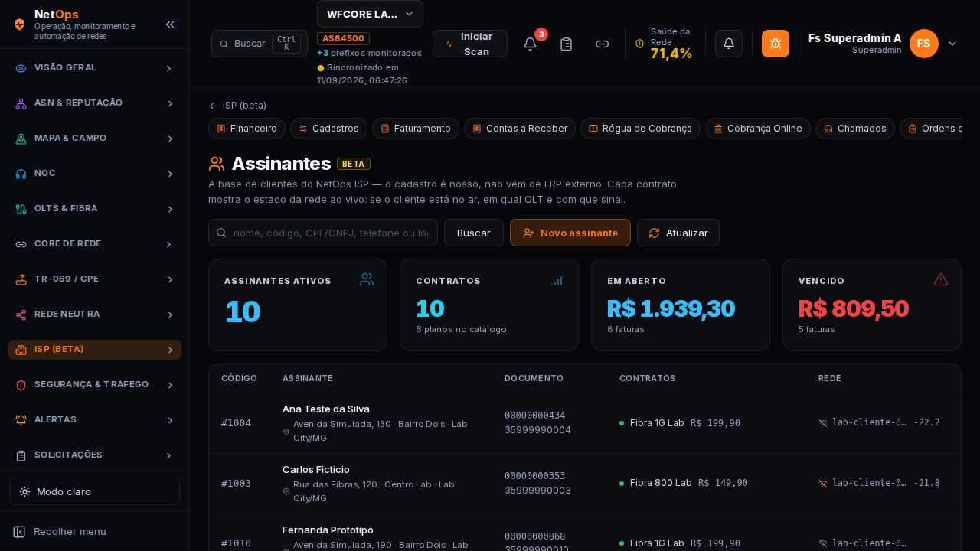The width and height of the screenshot is (980, 551).
Task: Click subscriber code #1004
Action: click(236, 423)
